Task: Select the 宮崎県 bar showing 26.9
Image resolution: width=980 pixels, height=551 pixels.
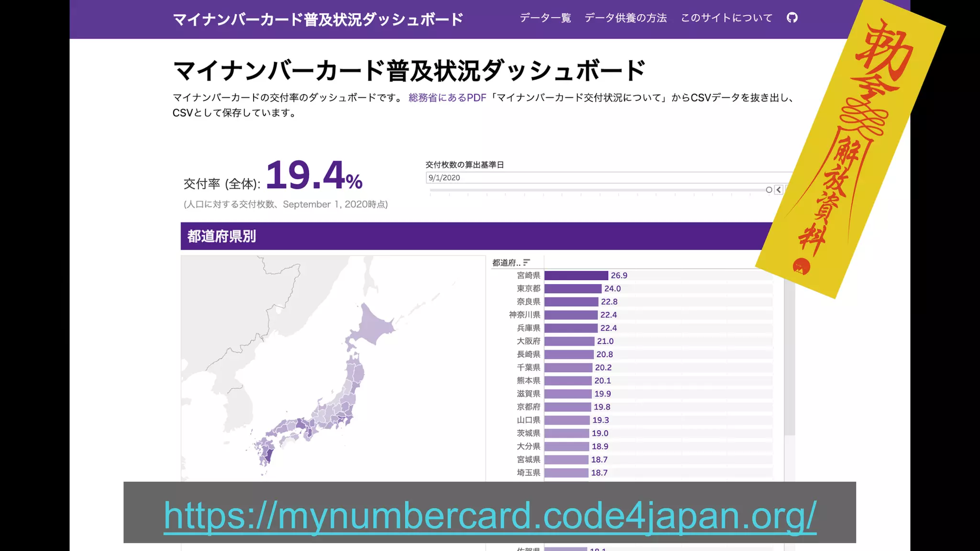Action: click(x=576, y=275)
